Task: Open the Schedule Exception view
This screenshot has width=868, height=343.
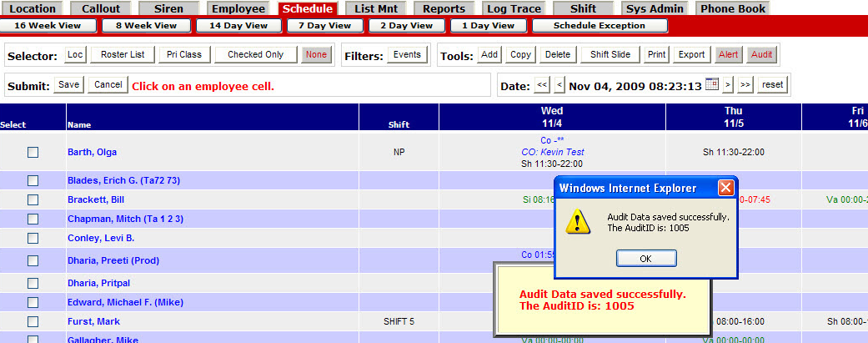Action: pyautogui.click(x=599, y=25)
